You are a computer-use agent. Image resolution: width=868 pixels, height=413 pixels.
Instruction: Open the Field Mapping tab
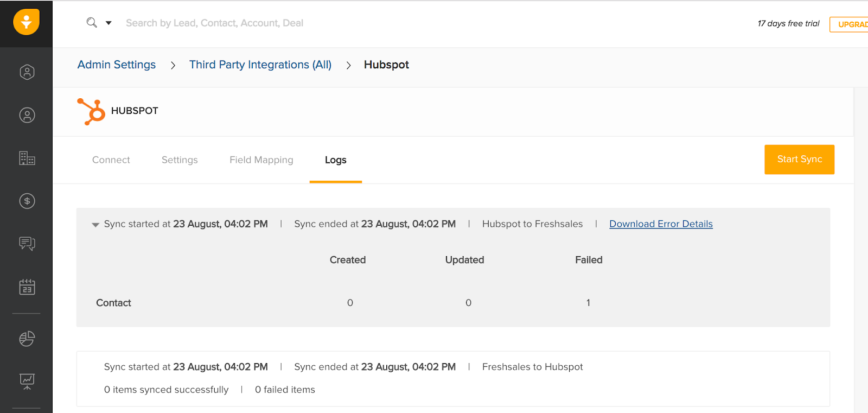pyautogui.click(x=261, y=160)
